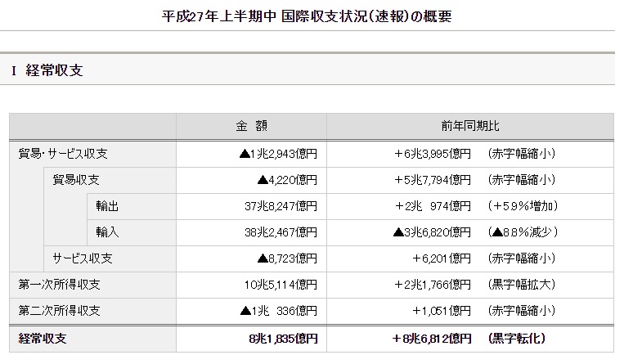Click the 輸入 row label
The height and width of the screenshot is (364, 624).
tap(107, 232)
